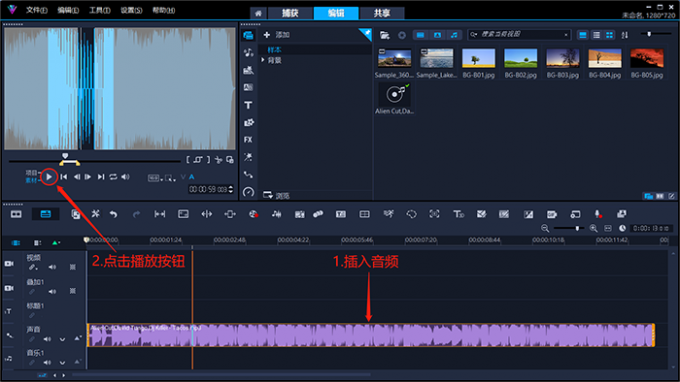Open the Transitions library icon
This screenshot has height=382, width=680.
(x=248, y=87)
